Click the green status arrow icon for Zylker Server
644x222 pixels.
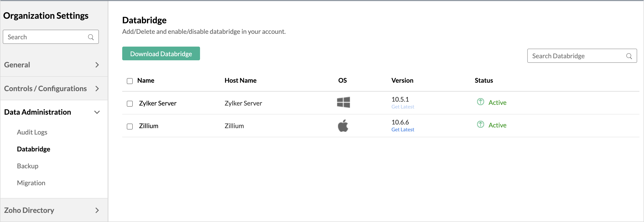[x=480, y=102]
